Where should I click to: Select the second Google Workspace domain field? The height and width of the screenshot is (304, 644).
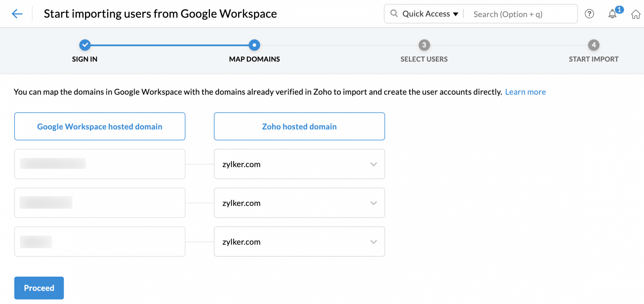coord(100,203)
